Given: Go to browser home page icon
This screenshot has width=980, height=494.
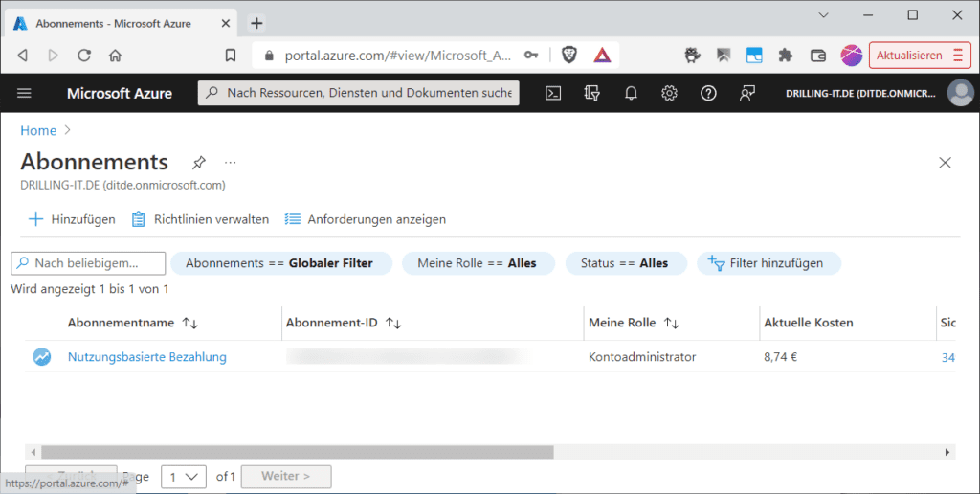Looking at the screenshot, I should 115,56.
